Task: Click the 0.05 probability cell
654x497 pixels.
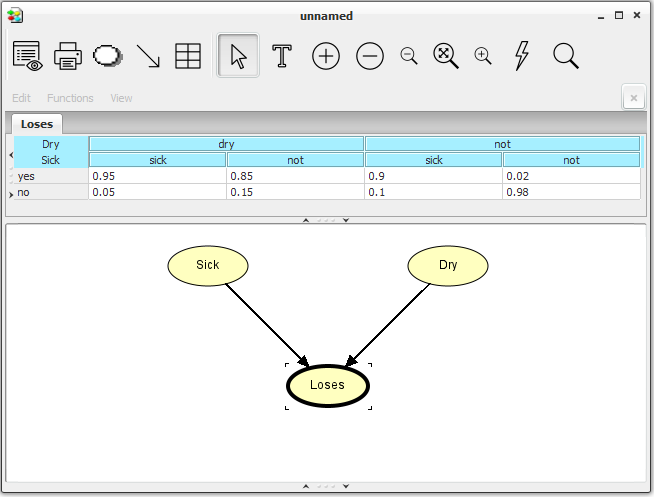Action: coord(157,192)
